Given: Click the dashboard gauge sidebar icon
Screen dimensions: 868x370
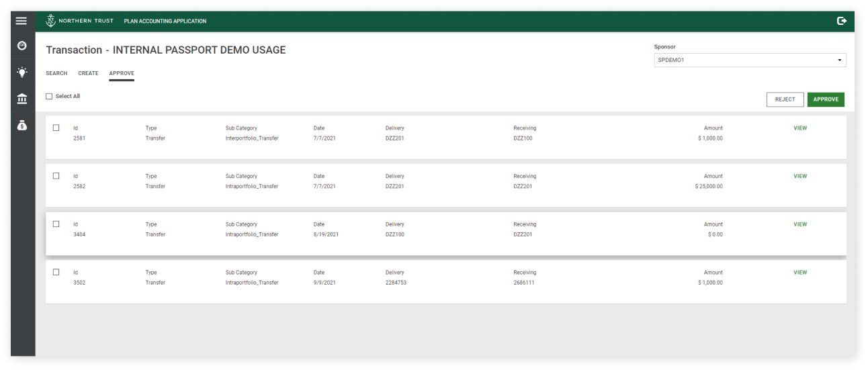Looking at the screenshot, I should point(22,46).
